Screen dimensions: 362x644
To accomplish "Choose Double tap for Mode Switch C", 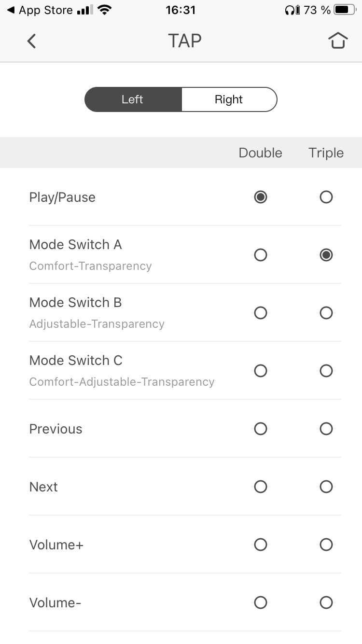I will pyautogui.click(x=261, y=371).
